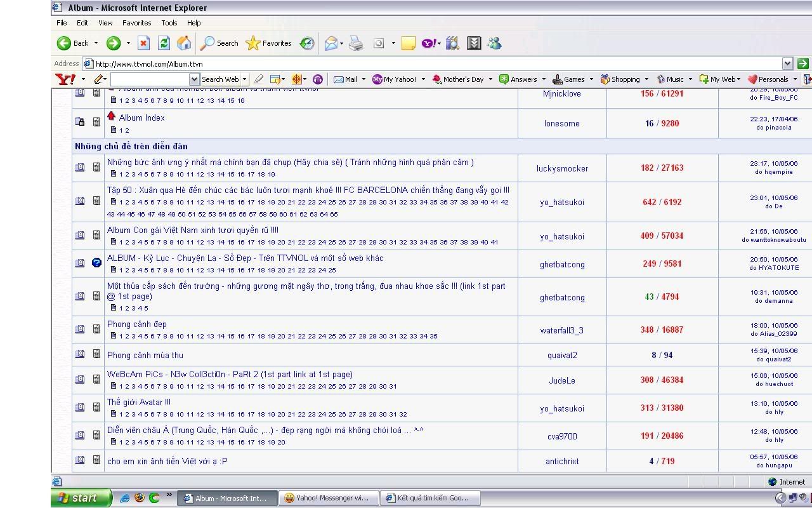This screenshot has width=812, height=508.
Task: Open the Shopping dropdown arrow
Action: [x=646, y=79]
